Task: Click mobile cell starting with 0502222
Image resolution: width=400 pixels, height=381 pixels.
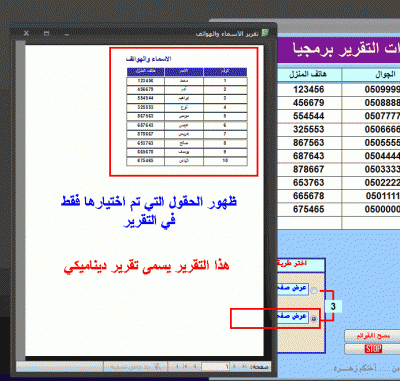Action: [x=371, y=183]
